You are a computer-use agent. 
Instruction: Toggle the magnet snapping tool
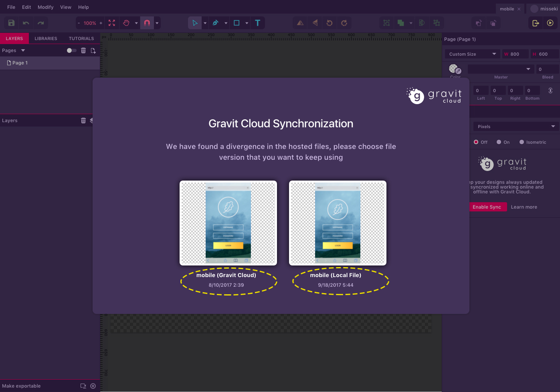pos(147,23)
